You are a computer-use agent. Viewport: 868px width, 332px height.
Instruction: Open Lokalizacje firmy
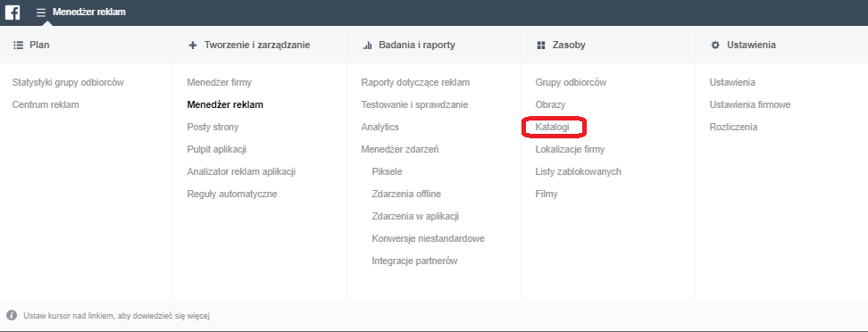(x=570, y=149)
